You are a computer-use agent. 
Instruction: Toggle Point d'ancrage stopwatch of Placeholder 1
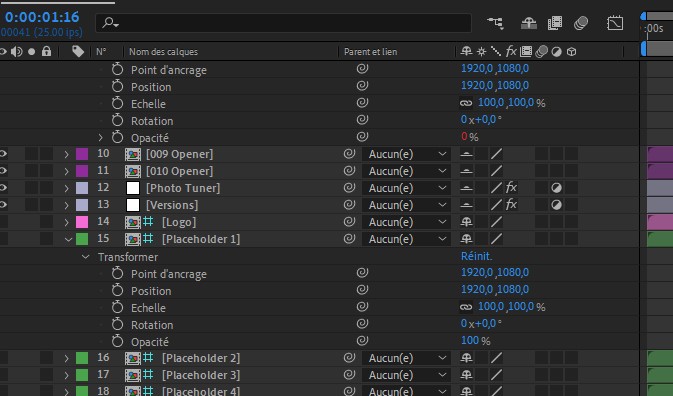click(117, 273)
